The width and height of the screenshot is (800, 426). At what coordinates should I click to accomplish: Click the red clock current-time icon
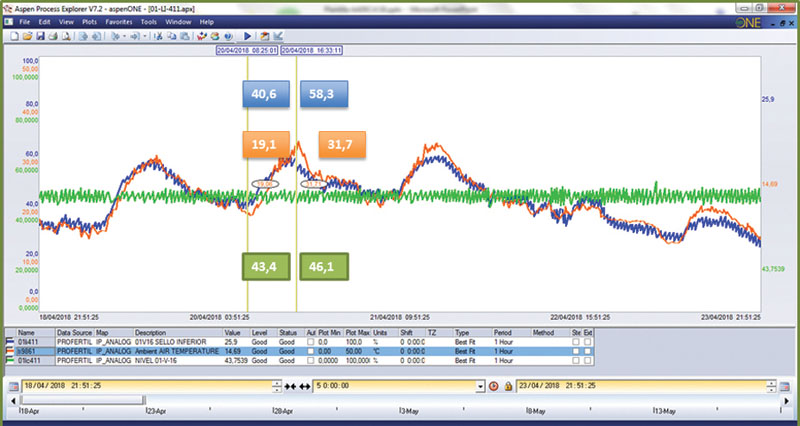click(x=493, y=386)
